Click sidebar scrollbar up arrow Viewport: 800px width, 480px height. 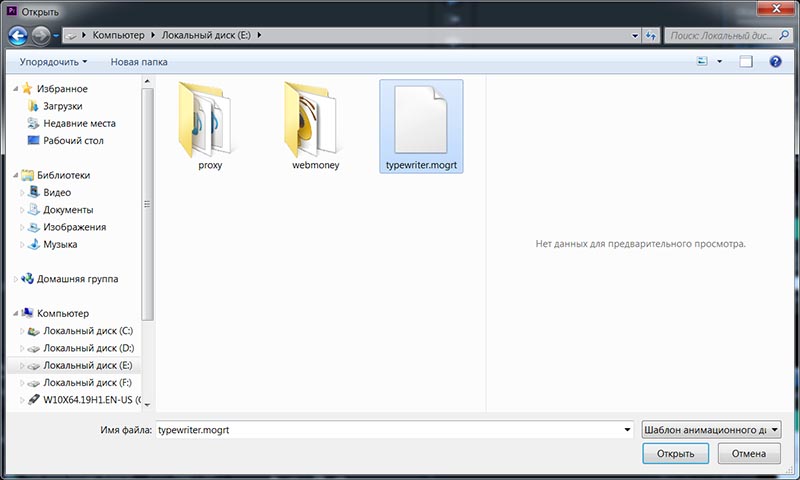147,81
